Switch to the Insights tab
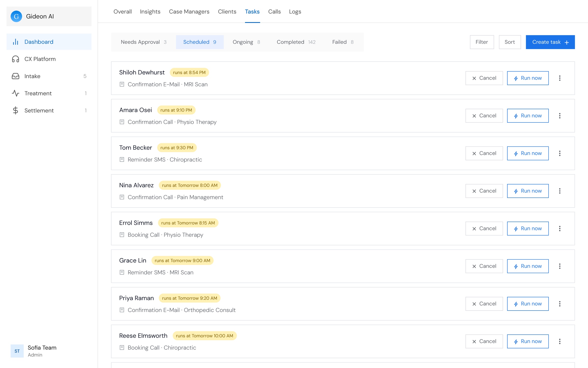Screen dimensions: 588x368 point(150,12)
